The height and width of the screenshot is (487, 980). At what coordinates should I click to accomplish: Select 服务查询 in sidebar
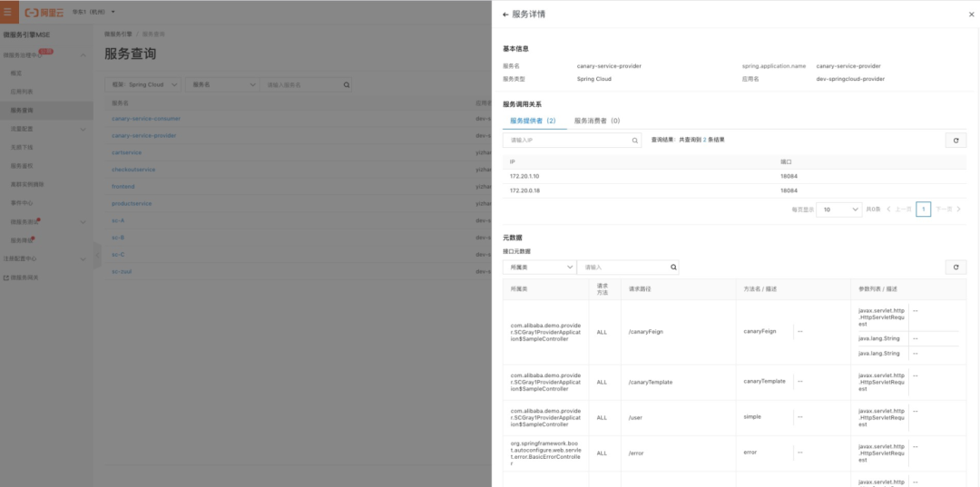tap(22, 111)
